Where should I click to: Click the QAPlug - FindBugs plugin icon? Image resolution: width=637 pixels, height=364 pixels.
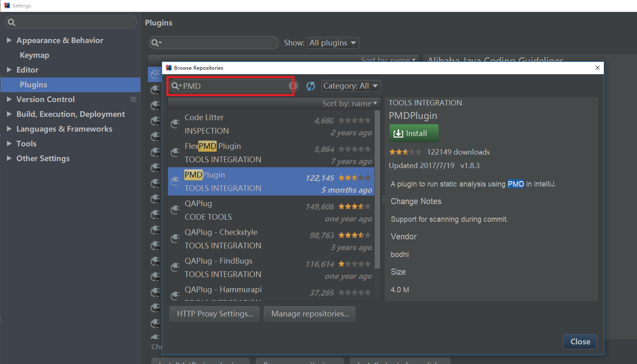[175, 267]
